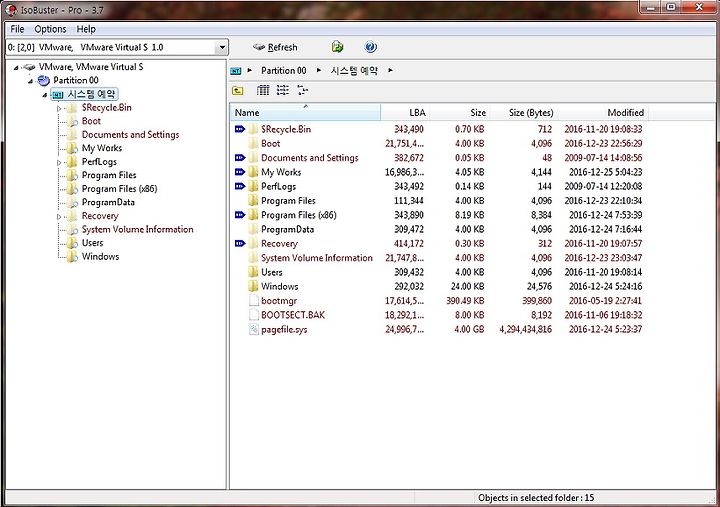Sort by the Name column header
Viewport: 720px width, 507px height.
tap(305, 113)
